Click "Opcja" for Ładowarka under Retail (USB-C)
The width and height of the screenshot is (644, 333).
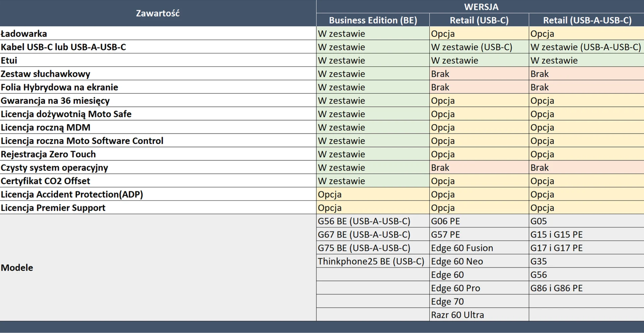click(x=479, y=34)
